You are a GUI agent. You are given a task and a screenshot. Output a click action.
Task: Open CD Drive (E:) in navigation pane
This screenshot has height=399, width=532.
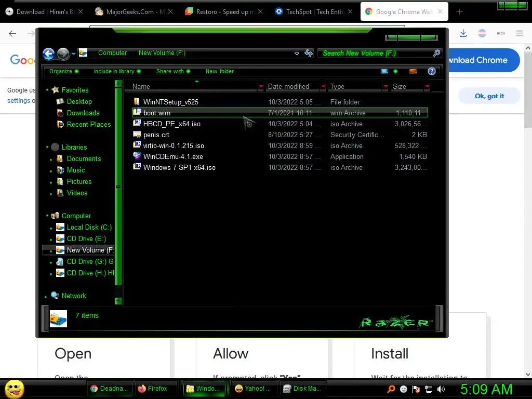[x=86, y=239]
